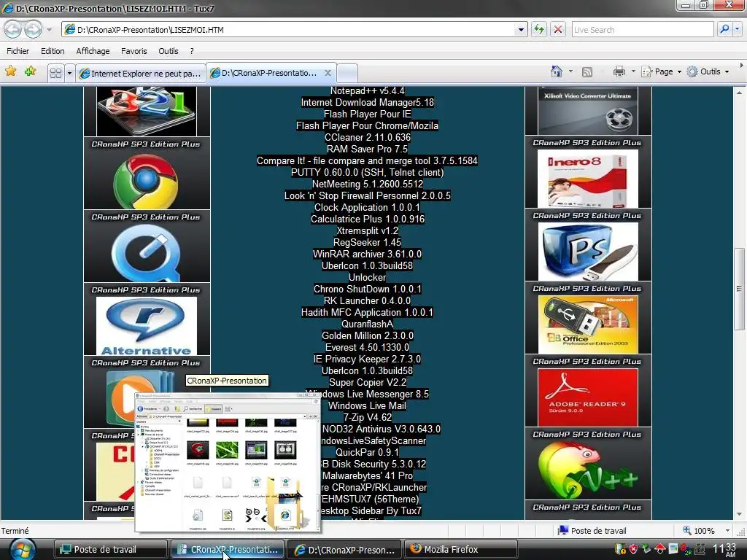Open a new blank tab
This screenshot has height=560, width=747.
(x=347, y=74)
